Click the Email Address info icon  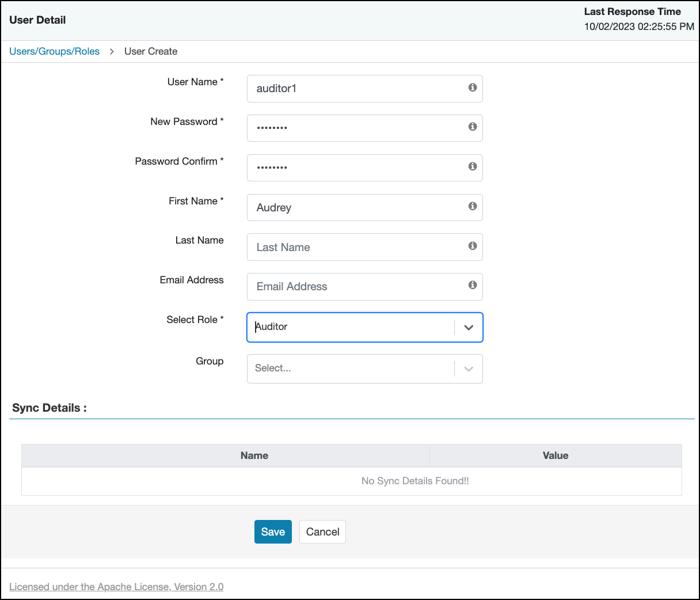point(473,285)
